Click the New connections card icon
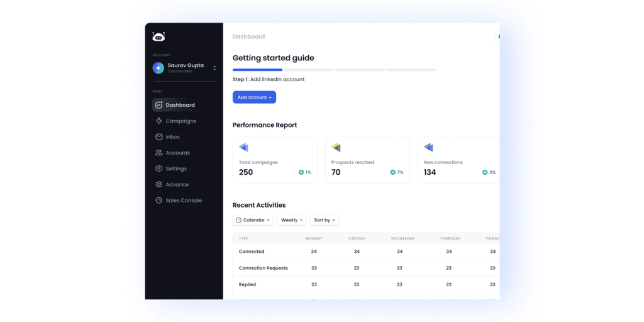This screenshot has height=322, width=644. [x=428, y=147]
